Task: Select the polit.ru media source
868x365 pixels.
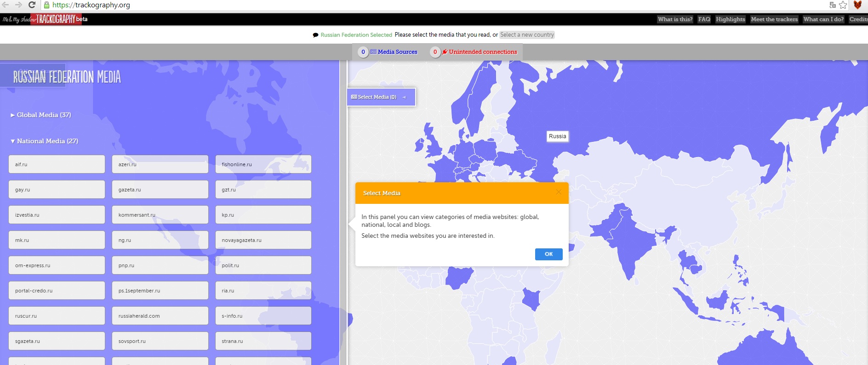Action: point(263,265)
